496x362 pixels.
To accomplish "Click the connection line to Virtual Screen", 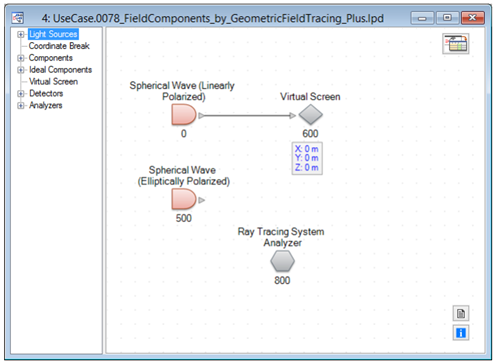I will point(247,116).
